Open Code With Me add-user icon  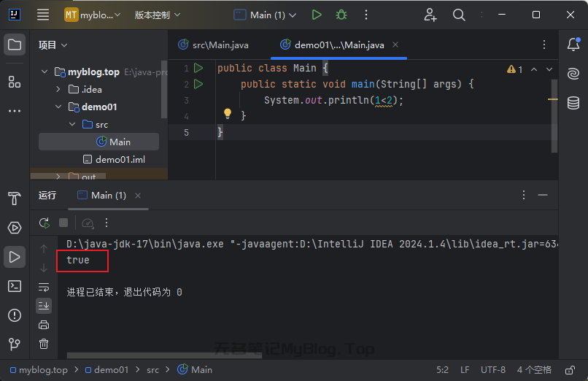click(x=430, y=15)
